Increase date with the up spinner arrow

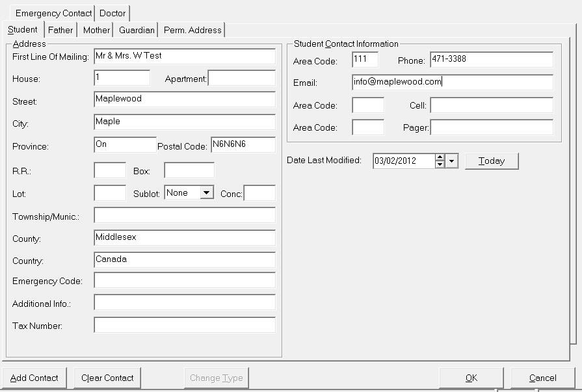[x=440, y=157]
